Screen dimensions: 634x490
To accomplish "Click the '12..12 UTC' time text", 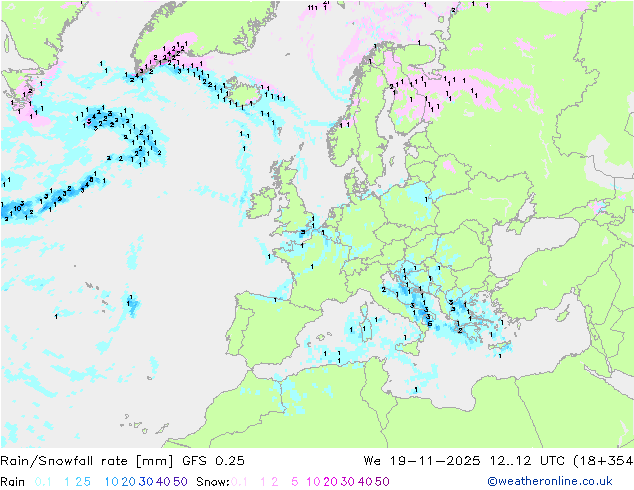I will 528,461.
